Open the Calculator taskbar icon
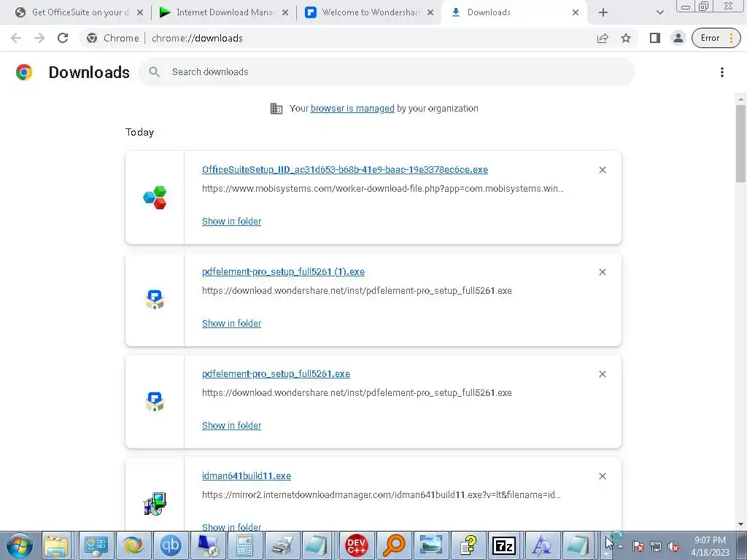Screen dimensions: 747x560 (244, 545)
